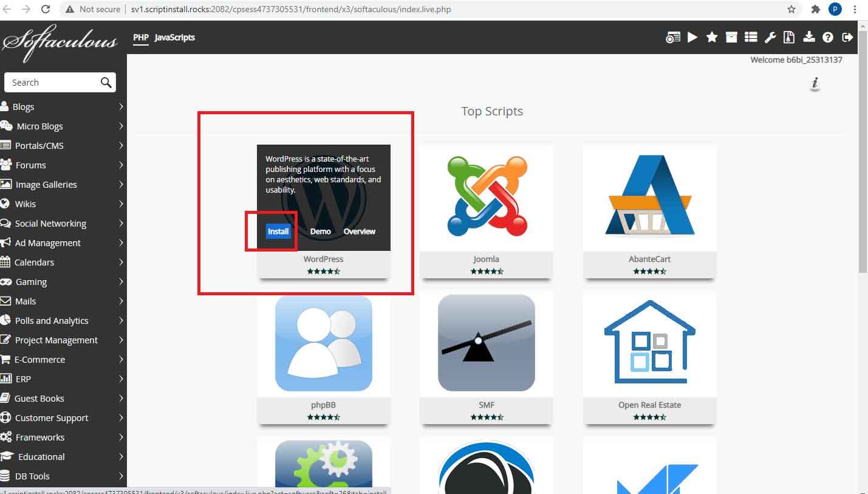Click the Gaming controller icon
Viewport: 868px width, 494px height.
(x=6, y=281)
